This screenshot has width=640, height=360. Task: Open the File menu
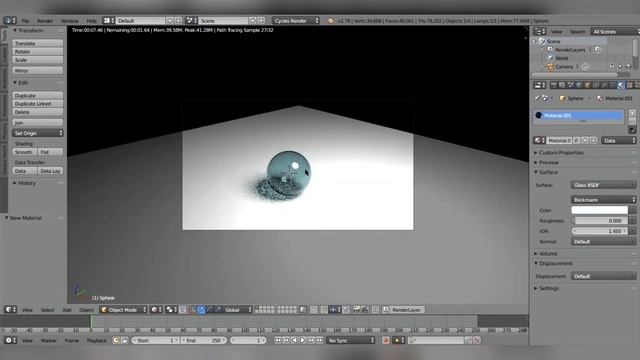coord(25,21)
